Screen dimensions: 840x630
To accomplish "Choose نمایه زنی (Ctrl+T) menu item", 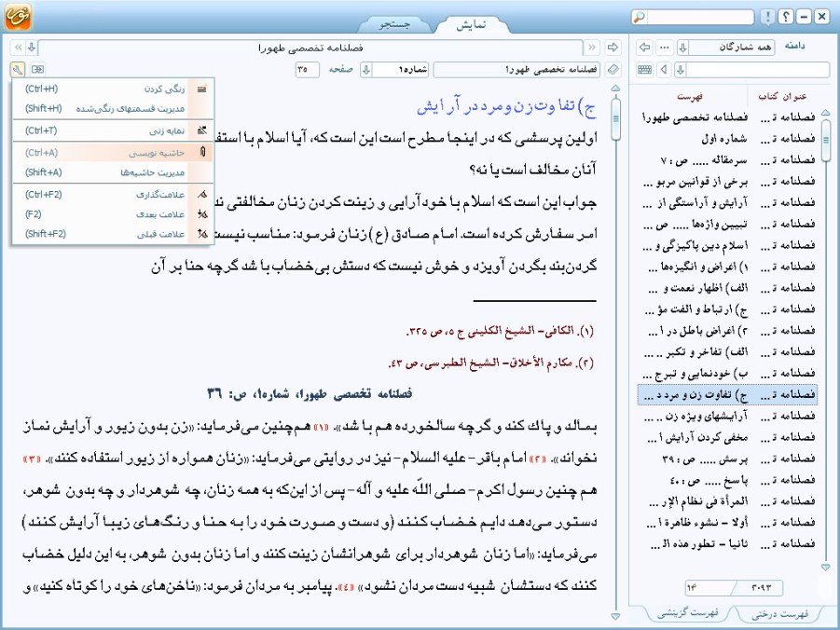I will [x=113, y=130].
